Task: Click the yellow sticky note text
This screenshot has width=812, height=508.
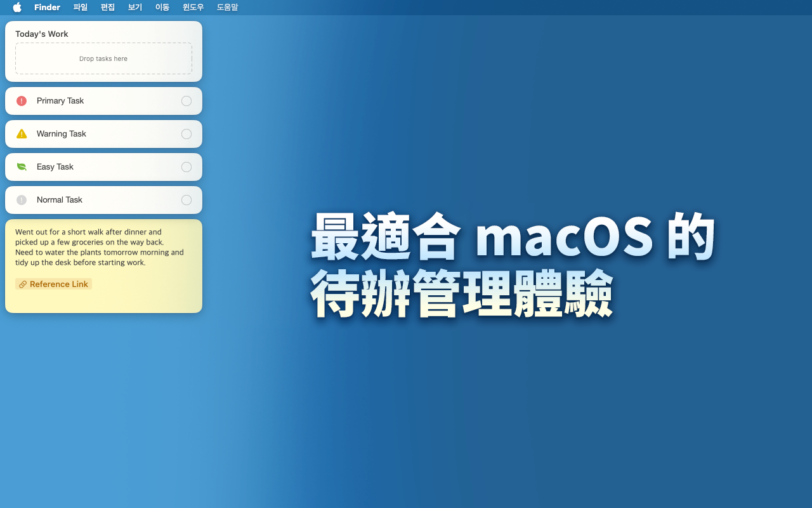Action: tap(99, 248)
